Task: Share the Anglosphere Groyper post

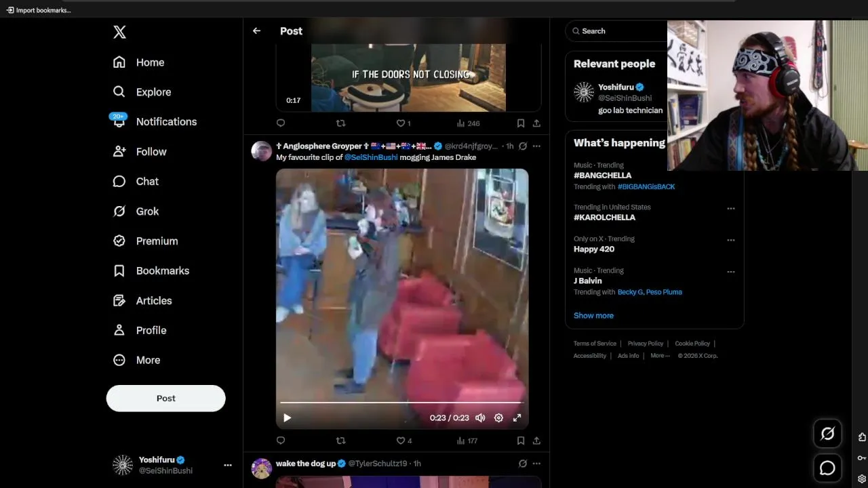Action: pyautogui.click(x=536, y=441)
